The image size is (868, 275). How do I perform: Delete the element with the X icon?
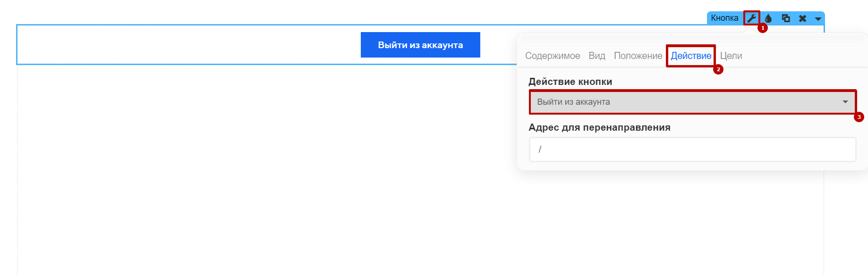802,18
